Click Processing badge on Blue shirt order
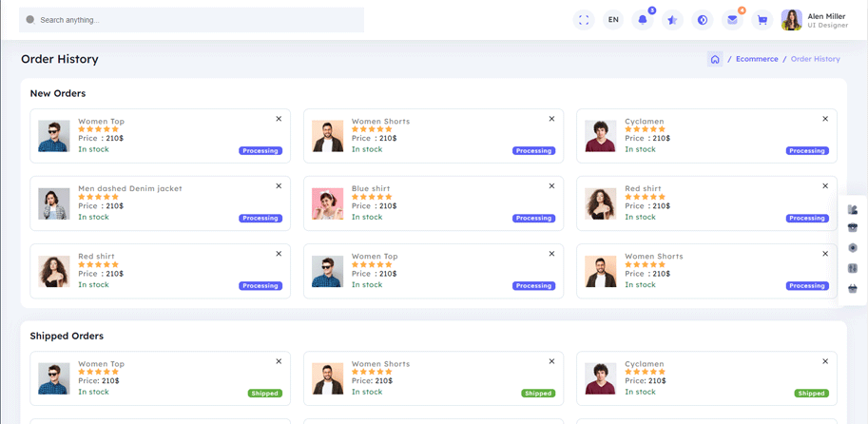This screenshot has height=424, width=868. click(533, 219)
